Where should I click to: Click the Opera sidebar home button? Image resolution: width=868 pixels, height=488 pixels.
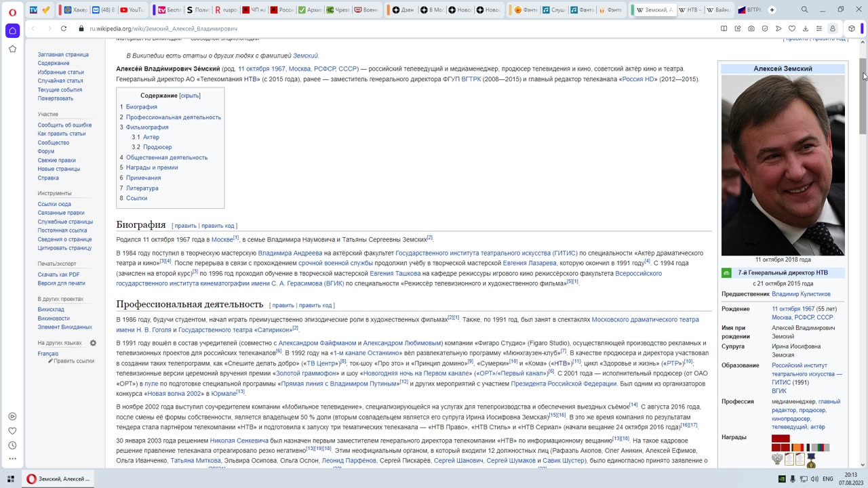click(x=12, y=30)
